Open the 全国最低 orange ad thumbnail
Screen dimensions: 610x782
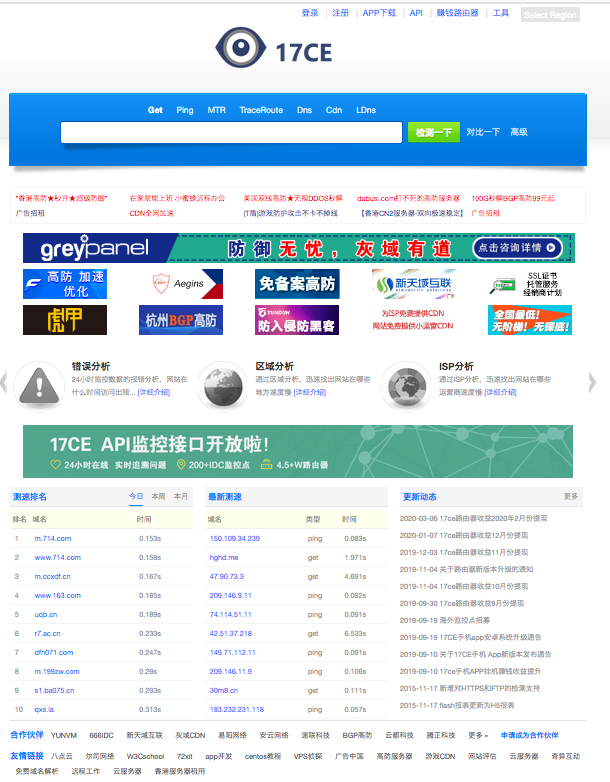pyautogui.click(x=530, y=320)
